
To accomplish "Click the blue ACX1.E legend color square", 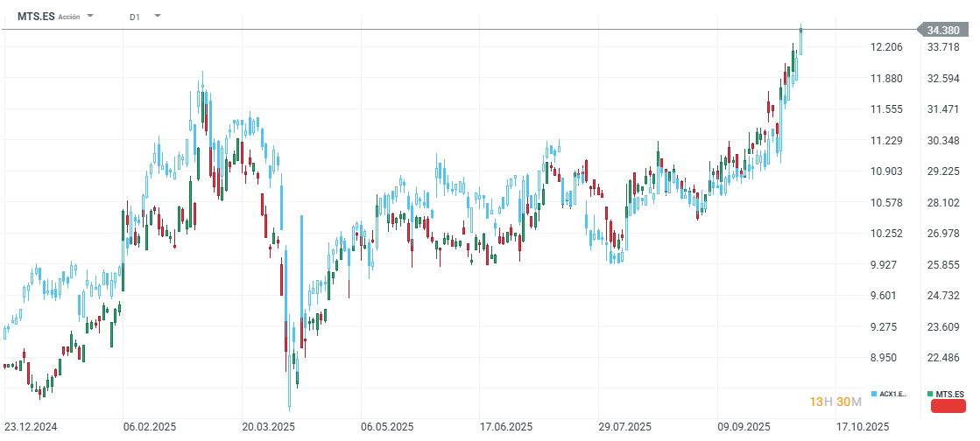I will [x=874, y=395].
